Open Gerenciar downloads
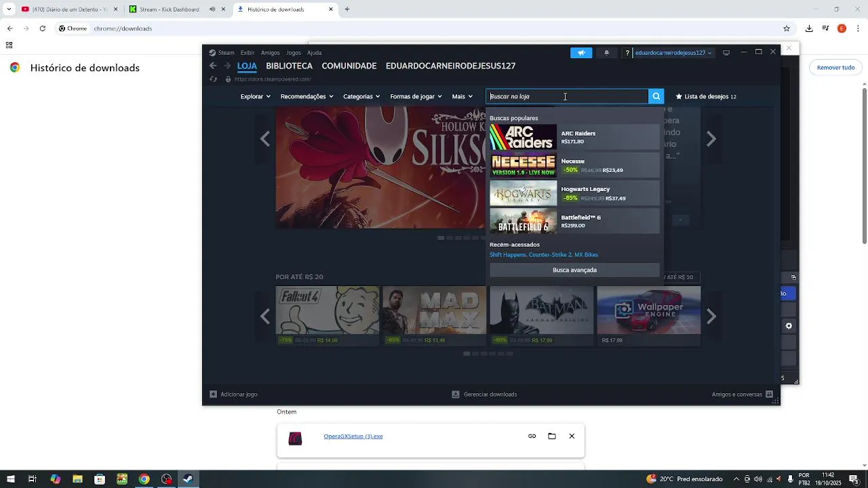The image size is (868, 488). 484,394
